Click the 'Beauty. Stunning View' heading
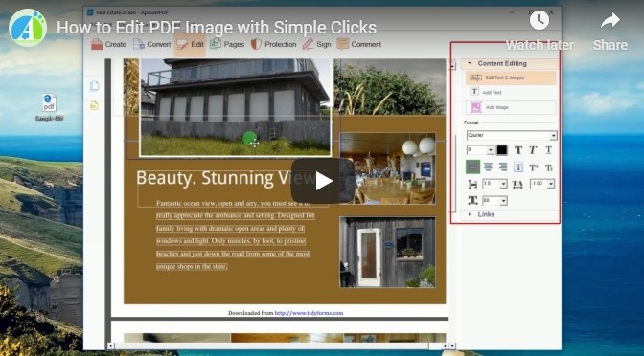644x356 pixels. [x=226, y=178]
